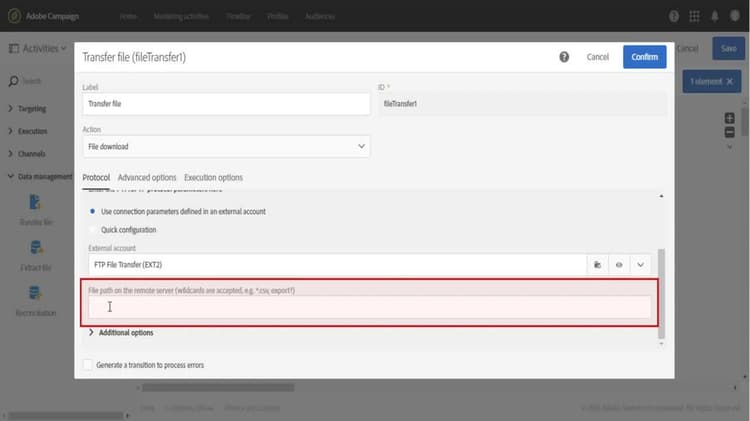This screenshot has height=421, width=750.
Task: Open the user profile avatar
Action: tap(735, 16)
